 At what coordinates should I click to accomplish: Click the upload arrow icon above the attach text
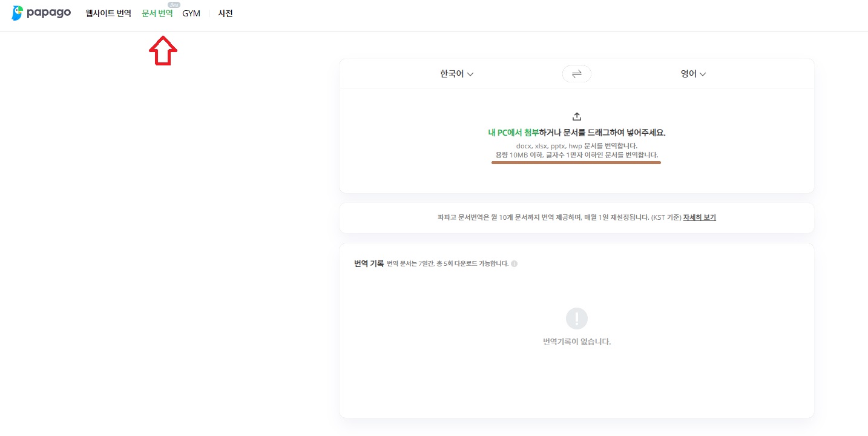pyautogui.click(x=576, y=116)
